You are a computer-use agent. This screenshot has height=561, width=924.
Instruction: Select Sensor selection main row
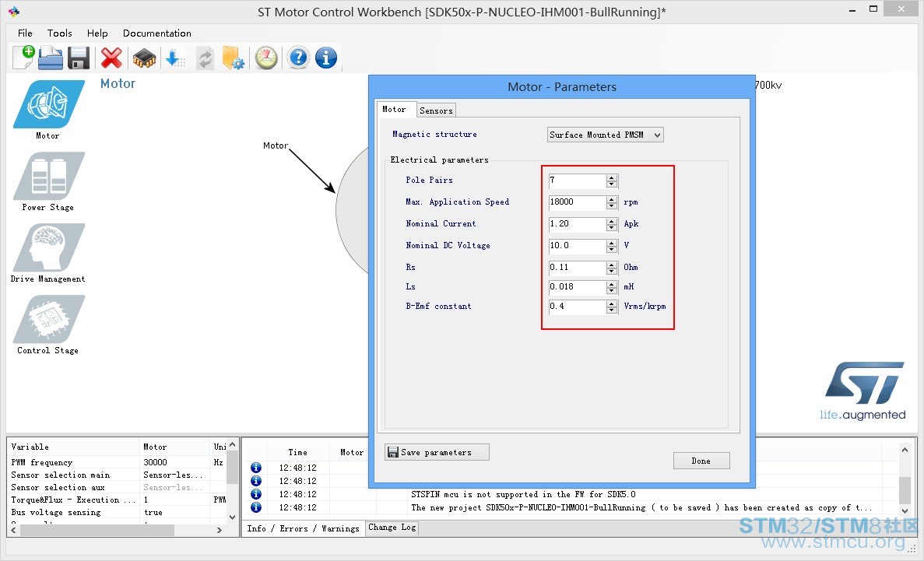click(118, 475)
